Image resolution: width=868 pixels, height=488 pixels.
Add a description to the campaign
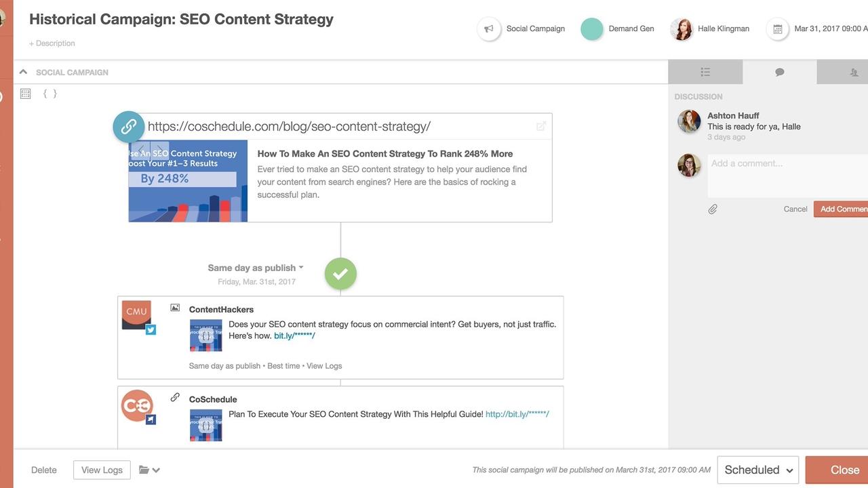click(52, 43)
